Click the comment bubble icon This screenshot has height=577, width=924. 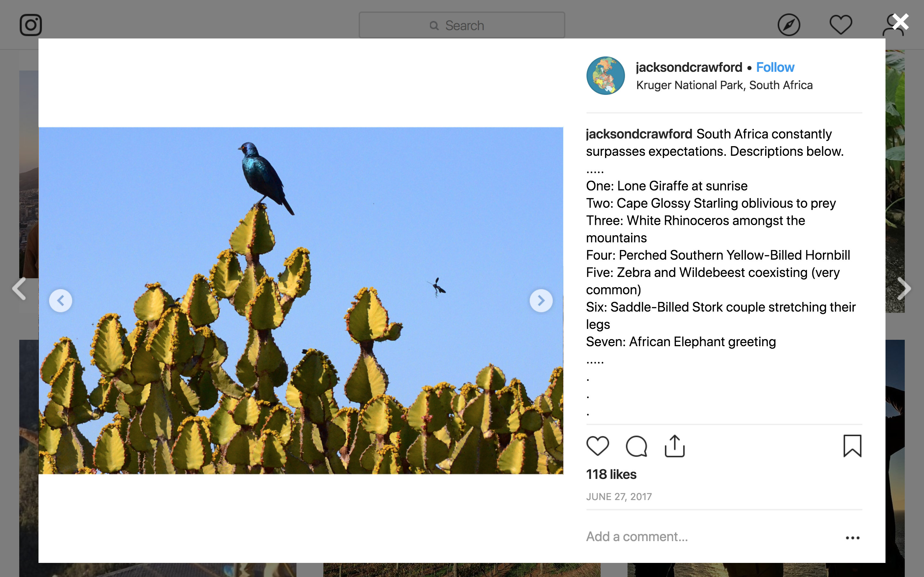637,446
